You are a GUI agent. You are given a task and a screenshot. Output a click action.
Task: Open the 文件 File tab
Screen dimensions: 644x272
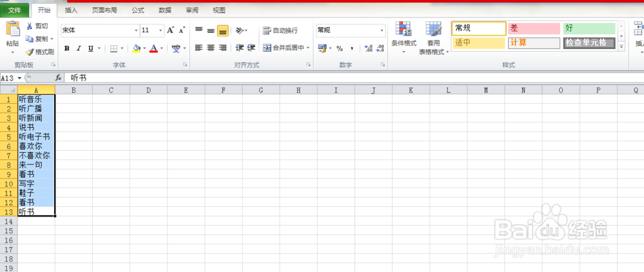point(15,10)
